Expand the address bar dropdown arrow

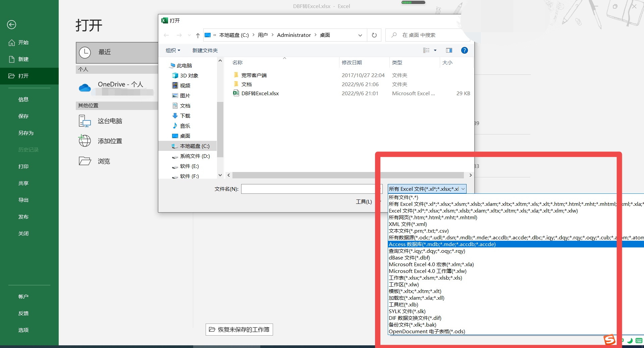360,35
